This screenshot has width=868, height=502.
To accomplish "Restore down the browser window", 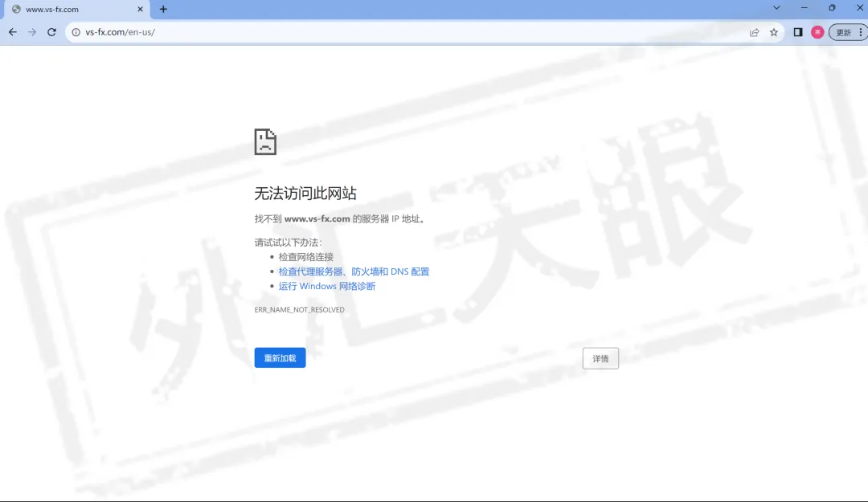I will click(832, 8).
